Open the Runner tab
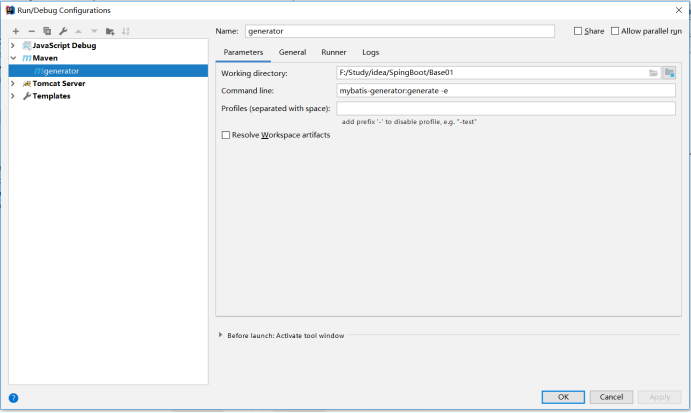 334,52
